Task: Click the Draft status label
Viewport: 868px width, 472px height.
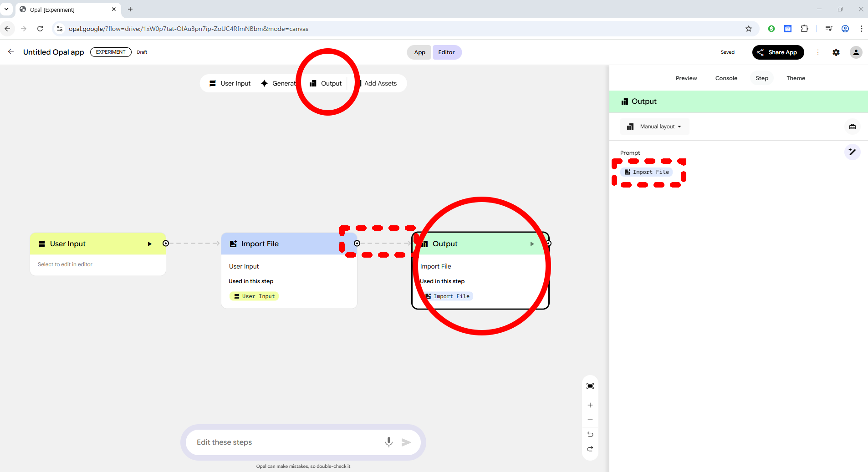Action: pos(142,52)
